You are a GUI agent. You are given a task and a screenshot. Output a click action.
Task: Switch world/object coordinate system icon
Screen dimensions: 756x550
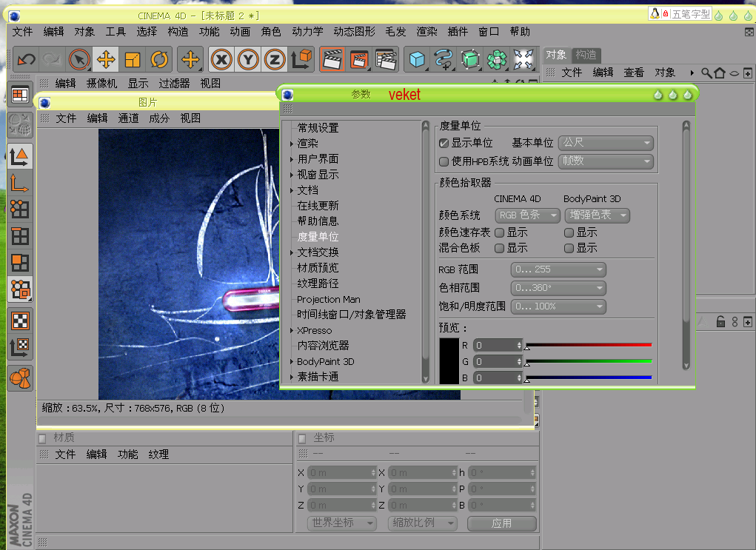pos(301,60)
